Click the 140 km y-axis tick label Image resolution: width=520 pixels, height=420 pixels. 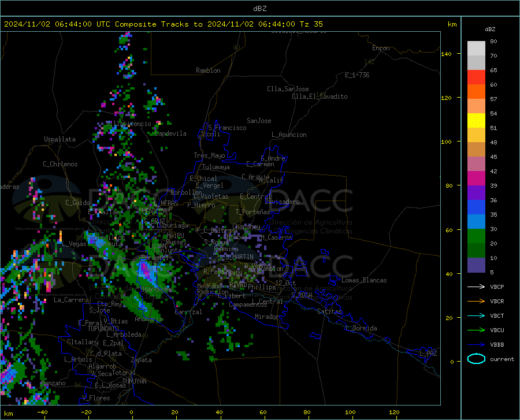(446, 54)
